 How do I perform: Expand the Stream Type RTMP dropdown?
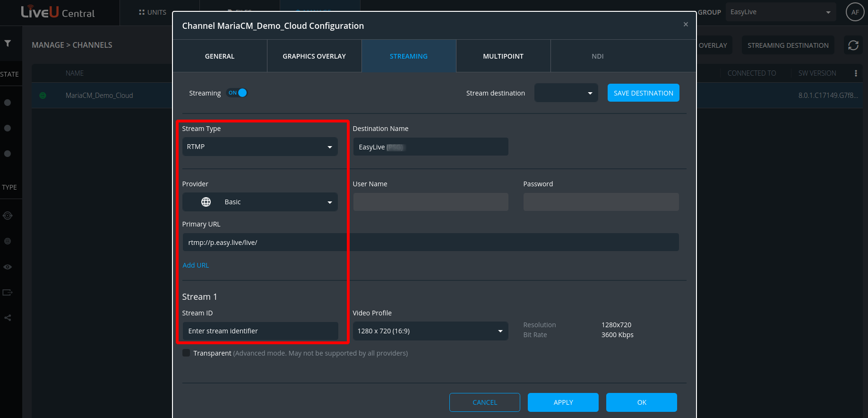pos(260,147)
